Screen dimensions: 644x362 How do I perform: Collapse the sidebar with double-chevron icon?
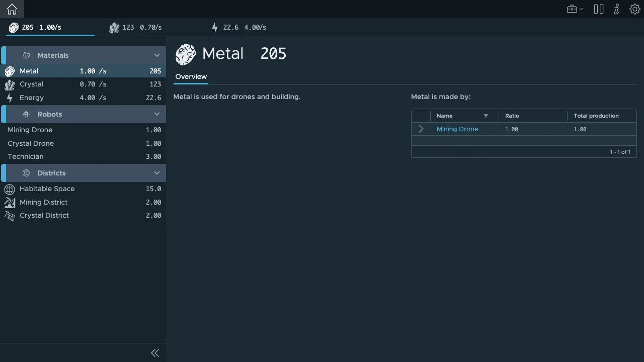point(155,353)
